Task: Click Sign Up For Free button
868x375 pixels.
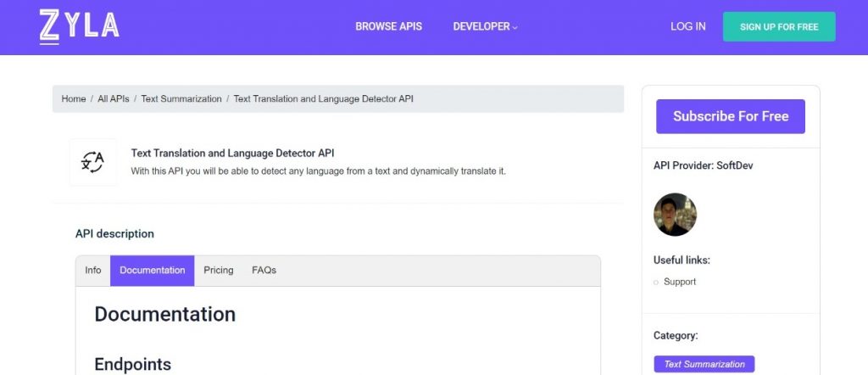Action: [779, 26]
